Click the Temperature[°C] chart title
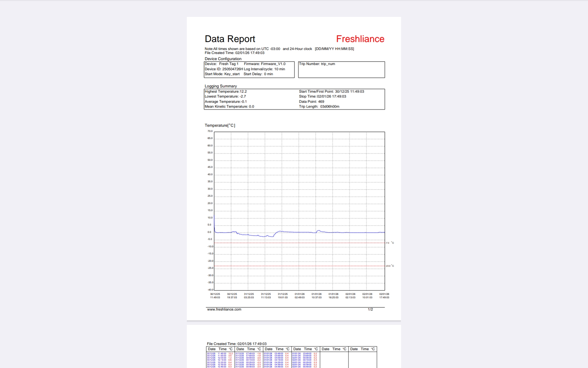Viewport: 588px width, 368px height. click(220, 125)
